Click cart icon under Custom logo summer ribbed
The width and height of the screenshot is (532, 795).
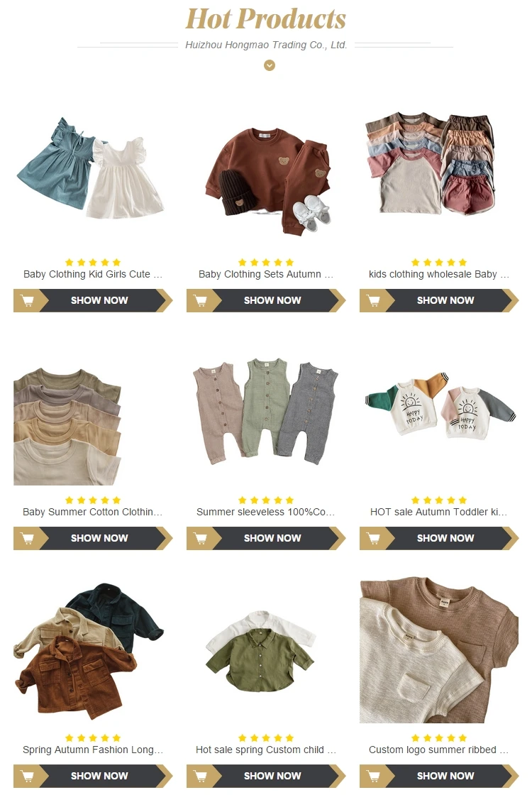[x=374, y=777]
